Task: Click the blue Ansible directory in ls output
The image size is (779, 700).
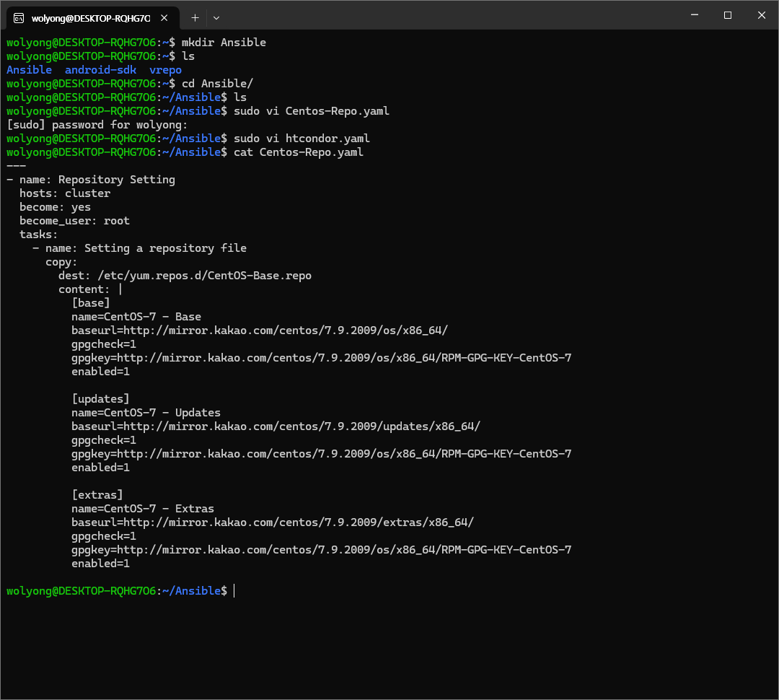Action: pos(29,70)
